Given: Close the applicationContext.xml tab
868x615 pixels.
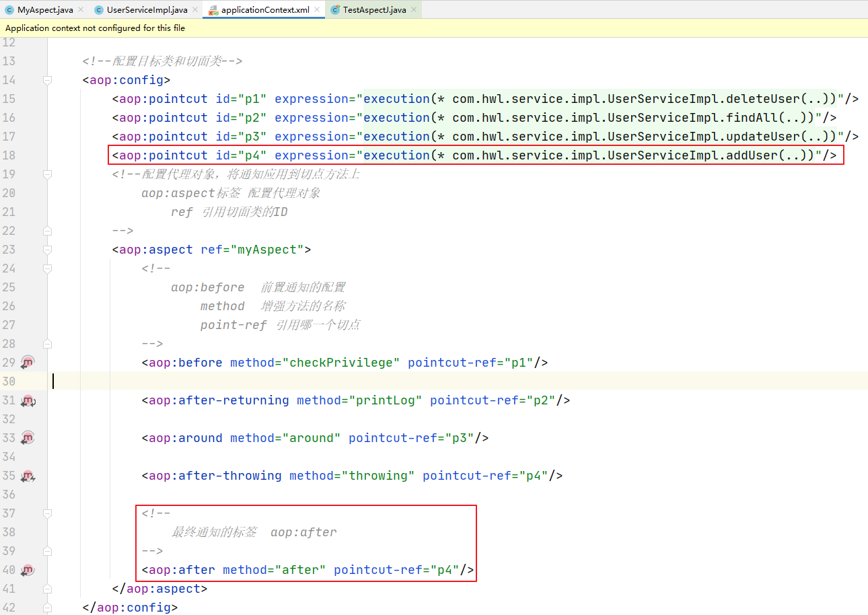Looking at the screenshot, I should [x=317, y=10].
